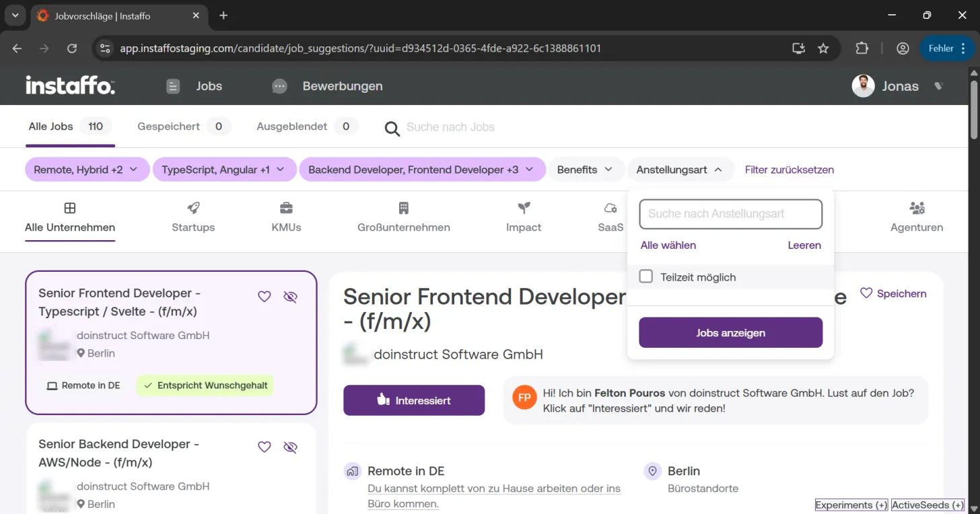Click the Bewerbungen chat bubble icon
The width and height of the screenshot is (980, 514).
tap(279, 86)
